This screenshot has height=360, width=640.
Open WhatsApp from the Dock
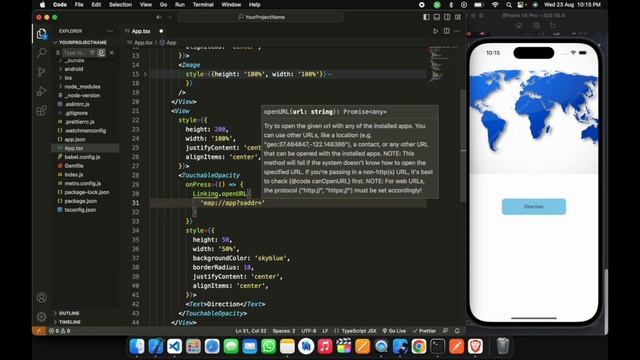click(269, 347)
